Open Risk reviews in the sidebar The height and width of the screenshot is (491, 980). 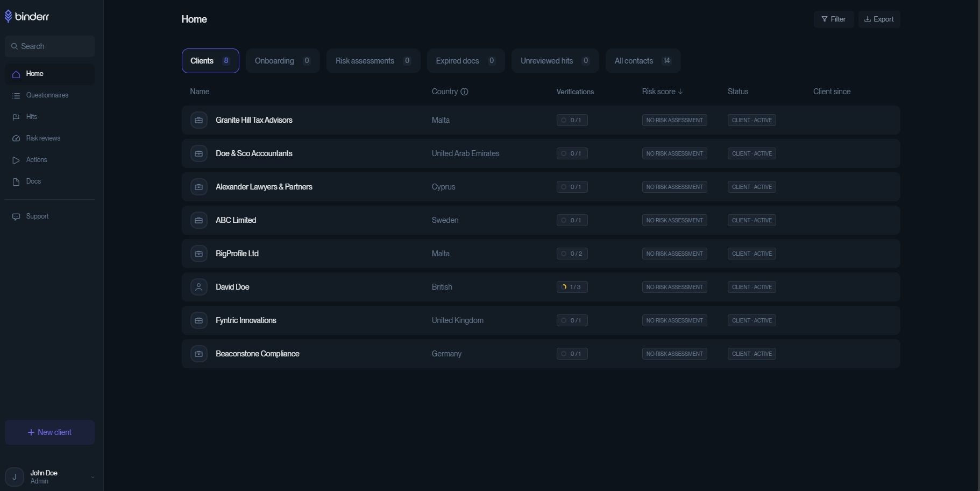tap(49, 138)
